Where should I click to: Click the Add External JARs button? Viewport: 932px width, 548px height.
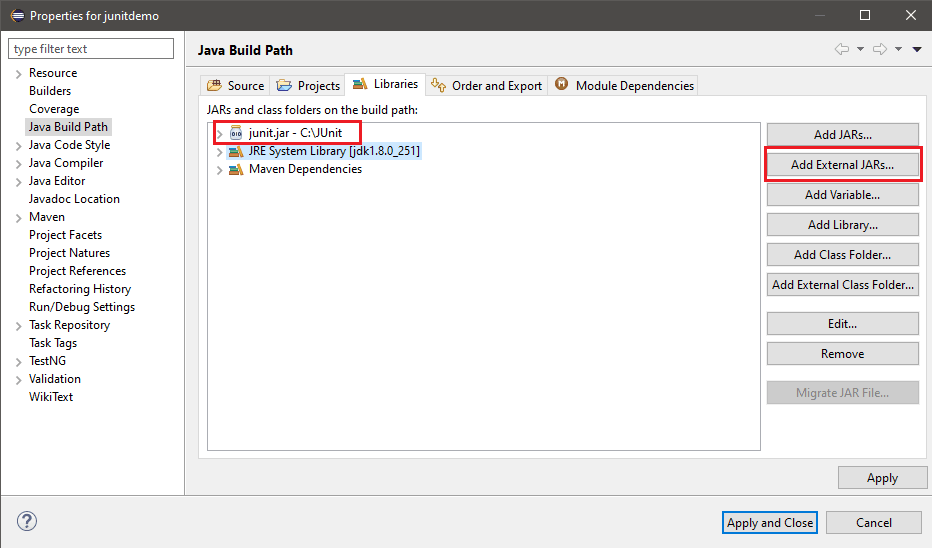pos(842,165)
